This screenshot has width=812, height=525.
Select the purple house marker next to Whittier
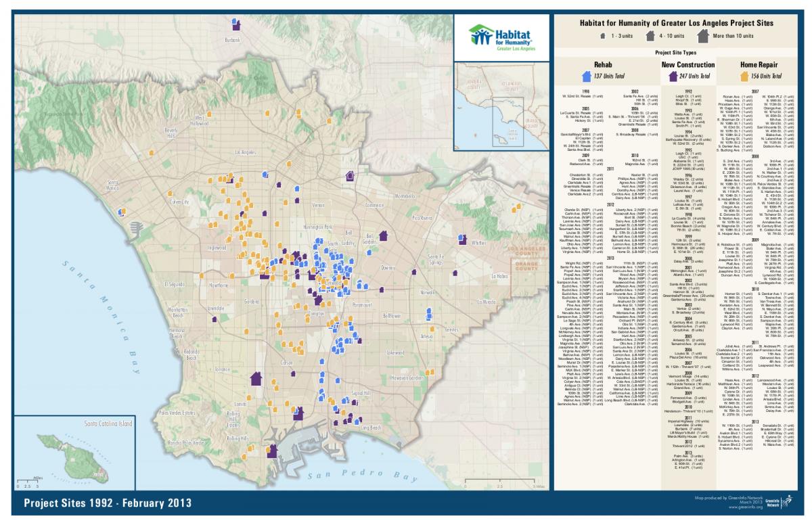click(461, 238)
